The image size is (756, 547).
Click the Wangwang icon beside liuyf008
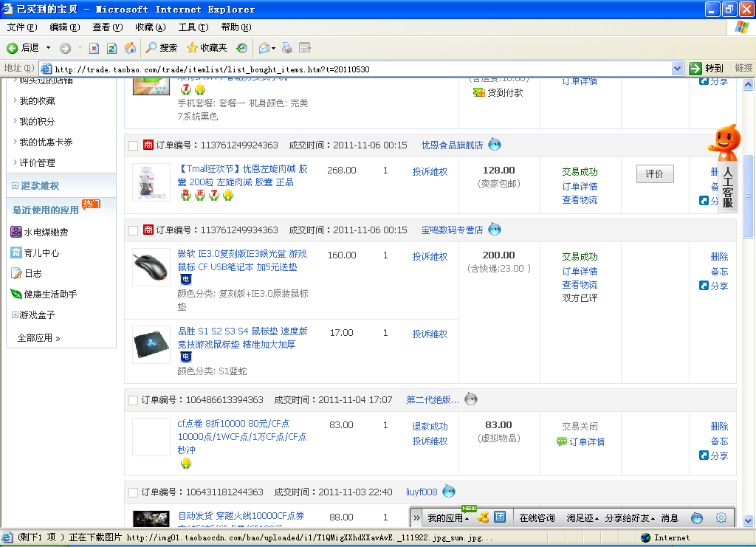(449, 491)
